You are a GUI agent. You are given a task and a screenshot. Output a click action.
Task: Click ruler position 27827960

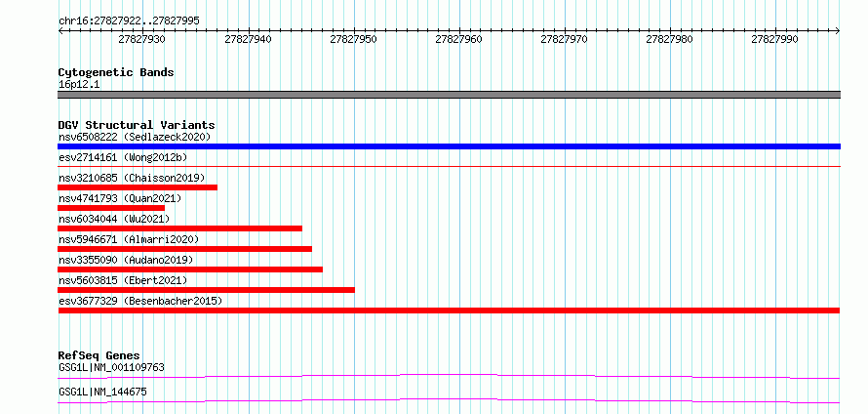pos(459,39)
